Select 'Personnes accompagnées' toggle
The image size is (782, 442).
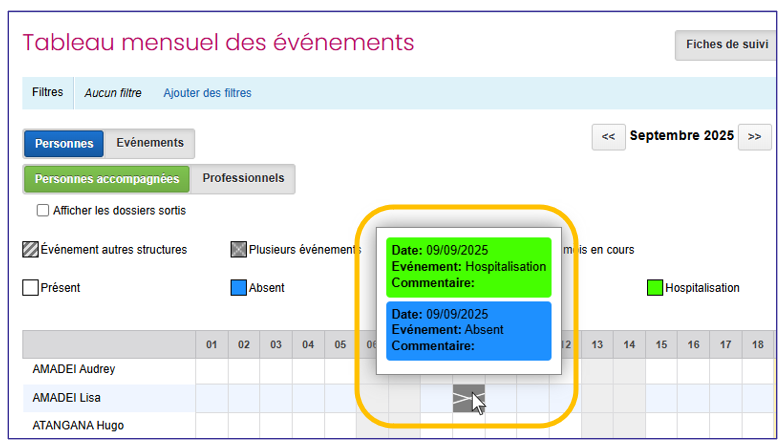coord(106,180)
